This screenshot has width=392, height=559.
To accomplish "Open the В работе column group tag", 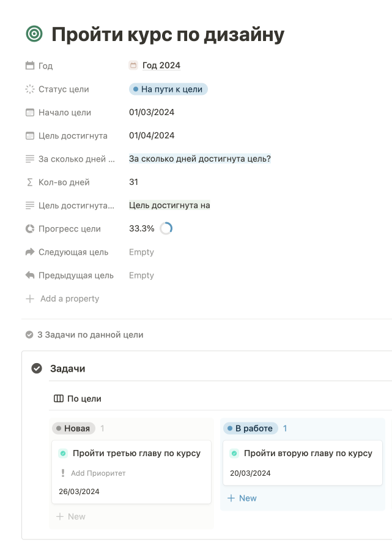I will [250, 429].
